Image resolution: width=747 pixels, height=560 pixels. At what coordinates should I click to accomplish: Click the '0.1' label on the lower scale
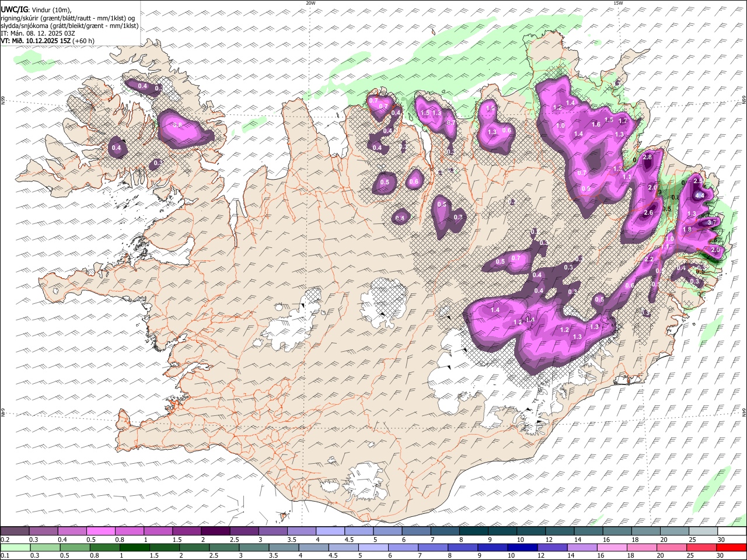click(5, 556)
